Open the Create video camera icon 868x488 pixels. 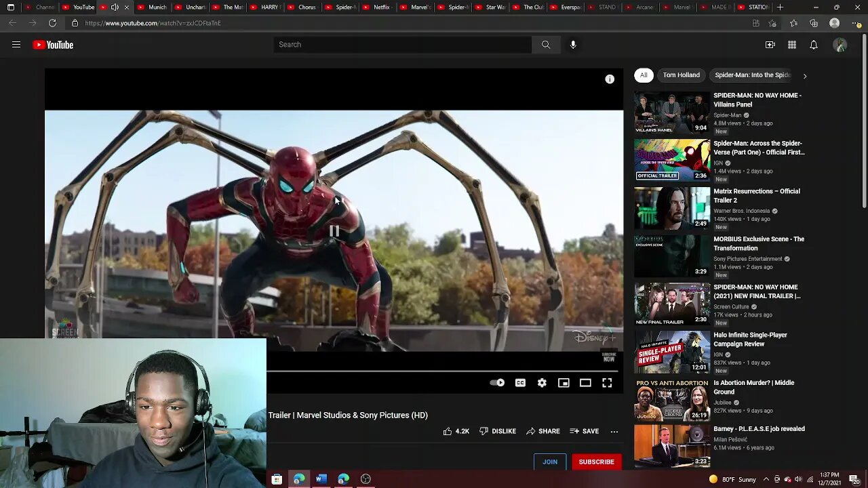tap(770, 45)
